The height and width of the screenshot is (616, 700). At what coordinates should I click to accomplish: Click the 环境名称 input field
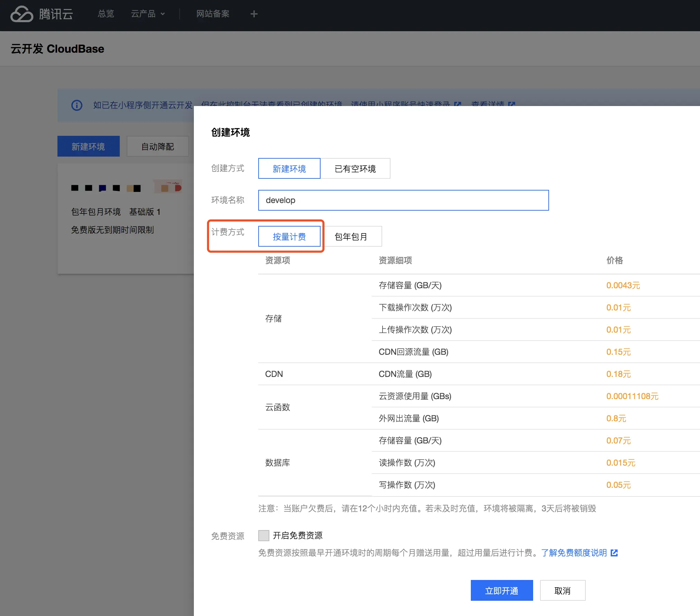pos(403,200)
